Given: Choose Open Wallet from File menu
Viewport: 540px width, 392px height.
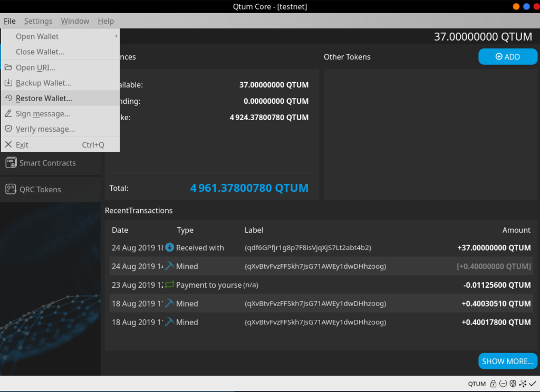Looking at the screenshot, I should point(60,36).
